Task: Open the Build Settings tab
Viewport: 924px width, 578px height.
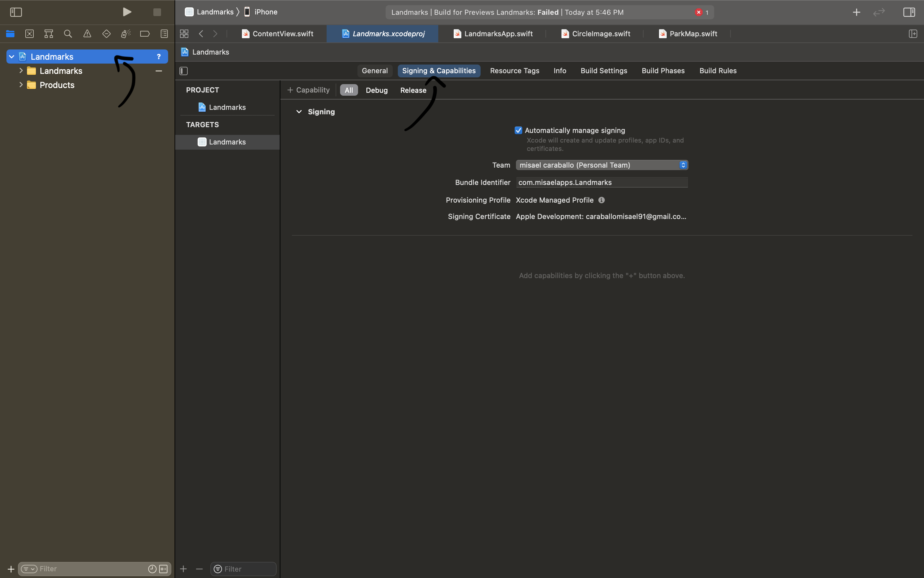Action: tap(604, 71)
